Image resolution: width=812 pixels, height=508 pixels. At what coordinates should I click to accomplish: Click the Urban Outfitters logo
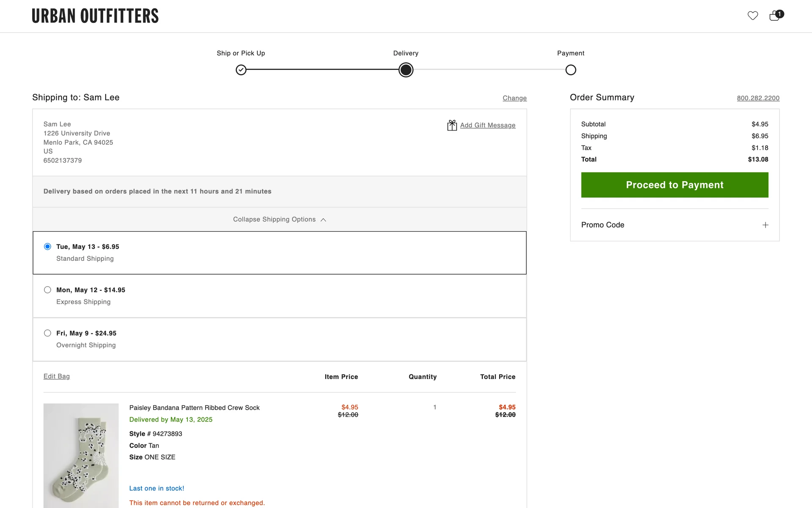coord(95,16)
